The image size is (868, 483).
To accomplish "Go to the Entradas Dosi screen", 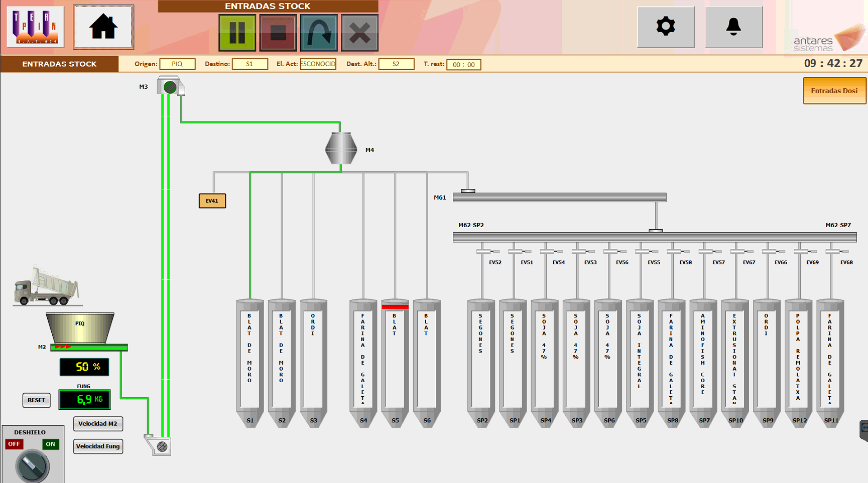I will pyautogui.click(x=834, y=91).
